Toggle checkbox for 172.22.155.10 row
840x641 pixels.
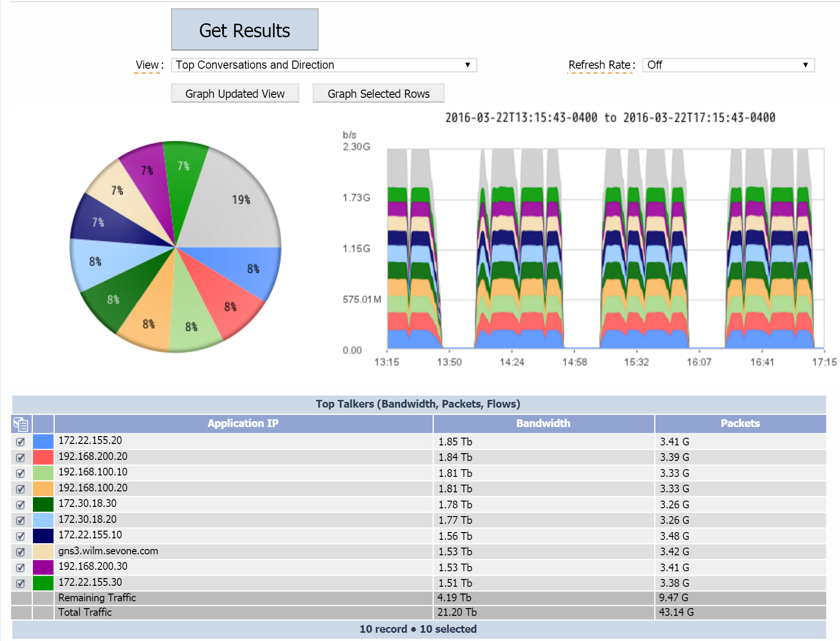click(20, 536)
